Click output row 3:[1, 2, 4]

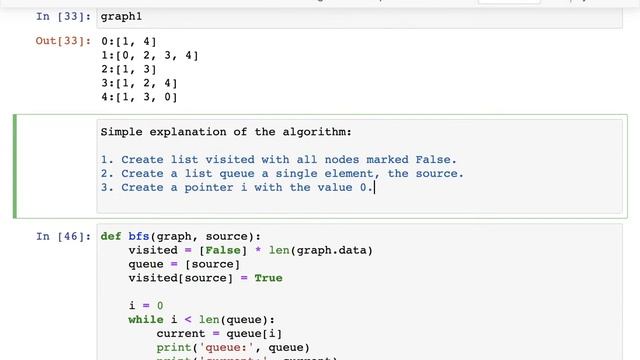[139, 83]
